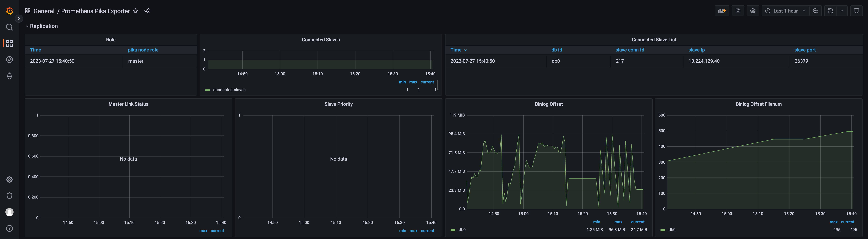Click the master role cell
The height and width of the screenshot is (239, 868).
(160, 61)
